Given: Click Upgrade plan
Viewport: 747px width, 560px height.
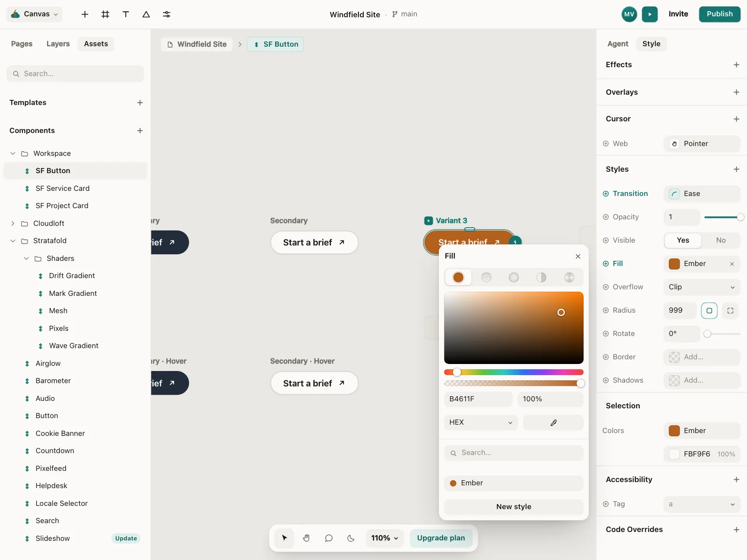Looking at the screenshot, I should tap(441, 538).
